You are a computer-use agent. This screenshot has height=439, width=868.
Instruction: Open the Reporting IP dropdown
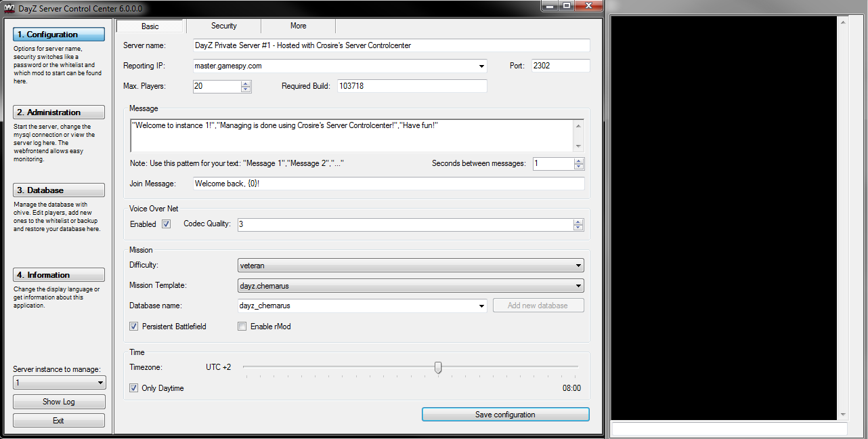[481, 66]
